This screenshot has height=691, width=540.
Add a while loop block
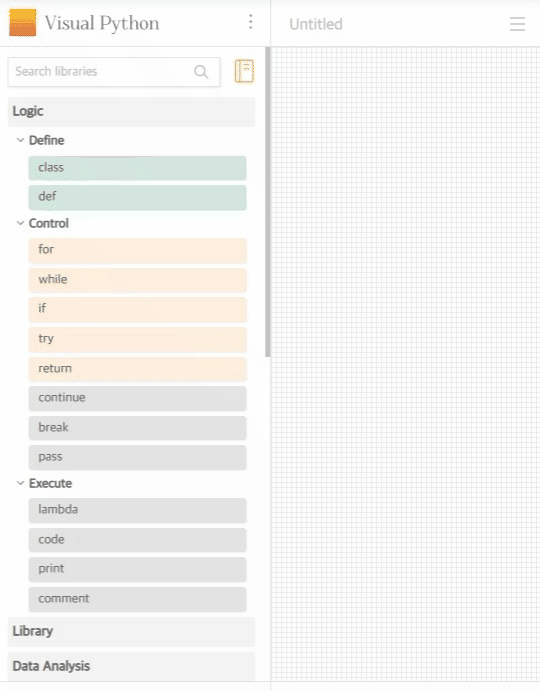coord(138,280)
